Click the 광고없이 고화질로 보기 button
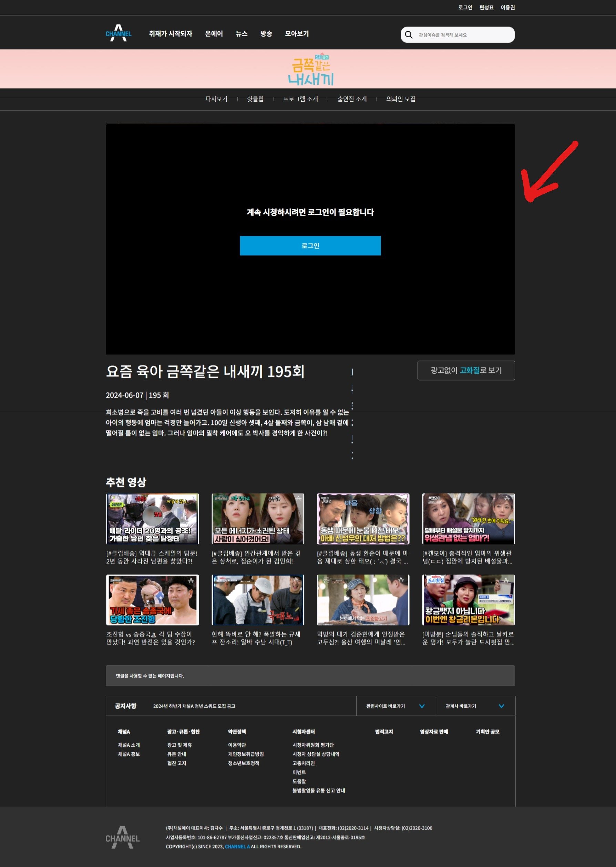Viewport: 616px width, 867px height. point(466,370)
